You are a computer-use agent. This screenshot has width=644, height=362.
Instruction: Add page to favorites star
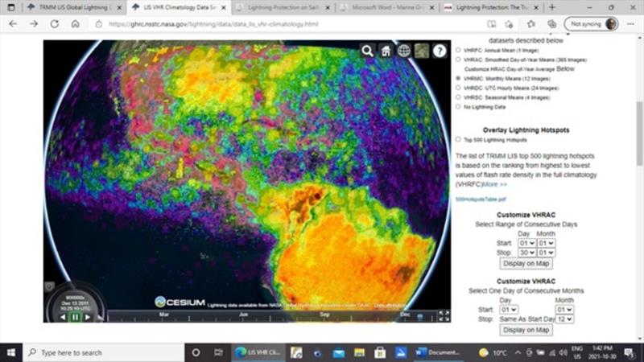(510, 24)
